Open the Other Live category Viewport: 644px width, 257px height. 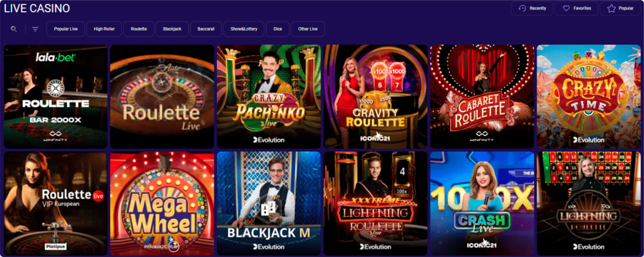click(x=308, y=29)
